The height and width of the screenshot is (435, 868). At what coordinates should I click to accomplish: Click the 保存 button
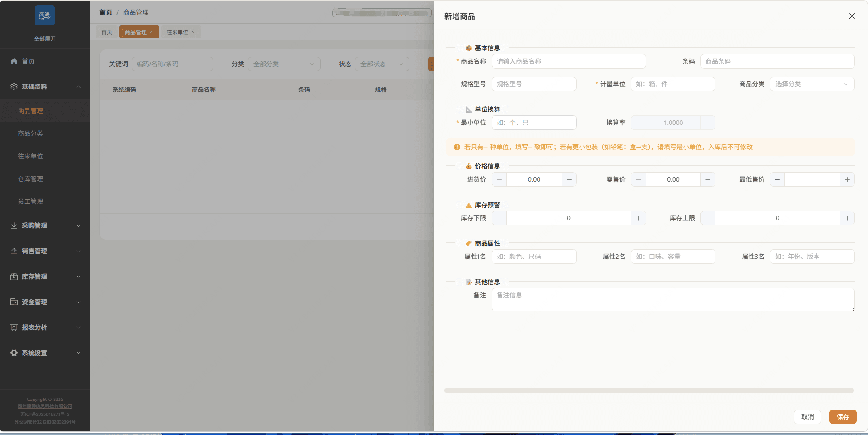click(843, 417)
